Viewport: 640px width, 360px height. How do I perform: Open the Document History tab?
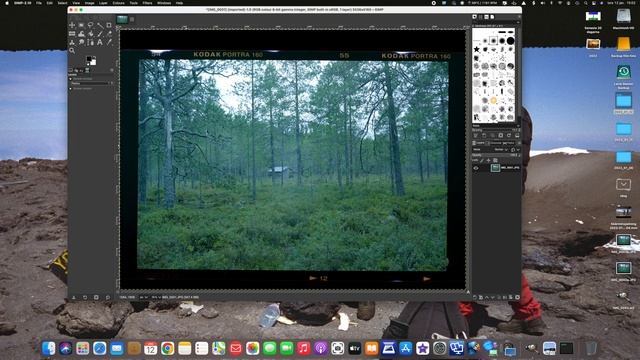(x=492, y=17)
